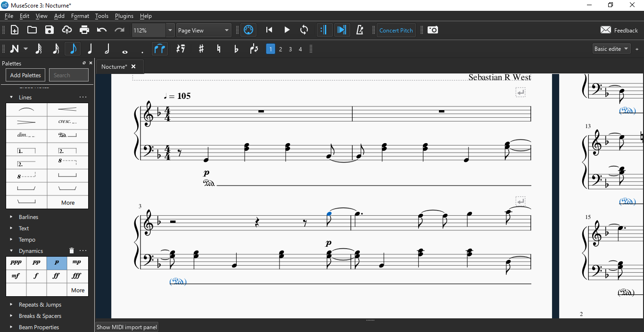The image size is (644, 332).
Task: Select half note duration
Action: tap(107, 49)
